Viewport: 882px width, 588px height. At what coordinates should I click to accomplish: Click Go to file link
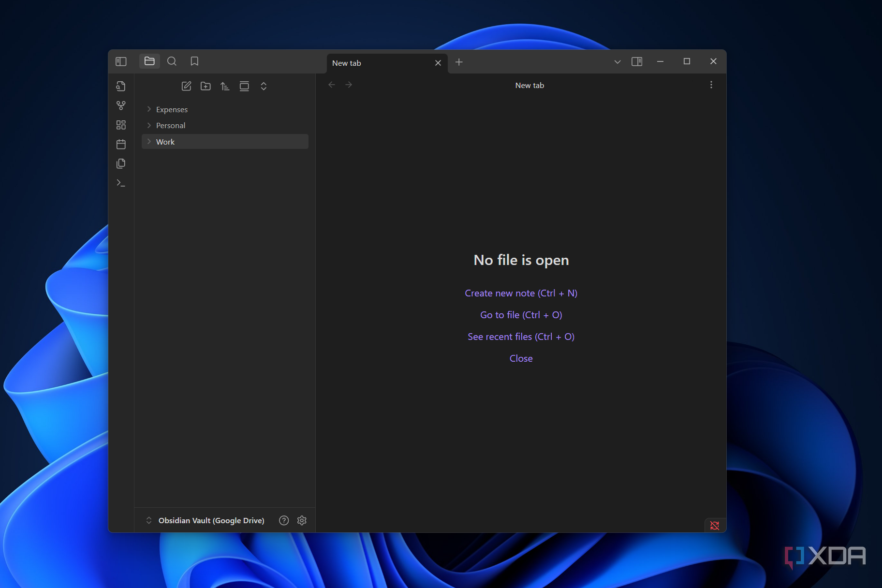click(521, 315)
